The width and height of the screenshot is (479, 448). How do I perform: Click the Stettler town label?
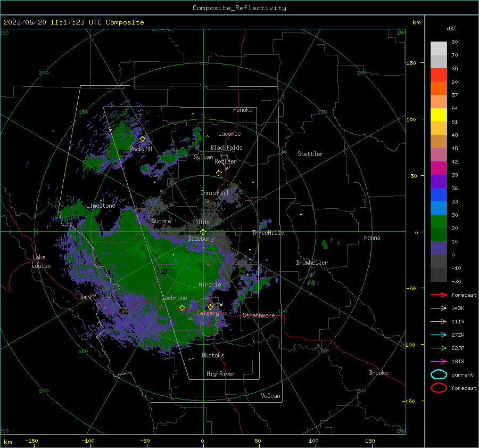point(310,154)
